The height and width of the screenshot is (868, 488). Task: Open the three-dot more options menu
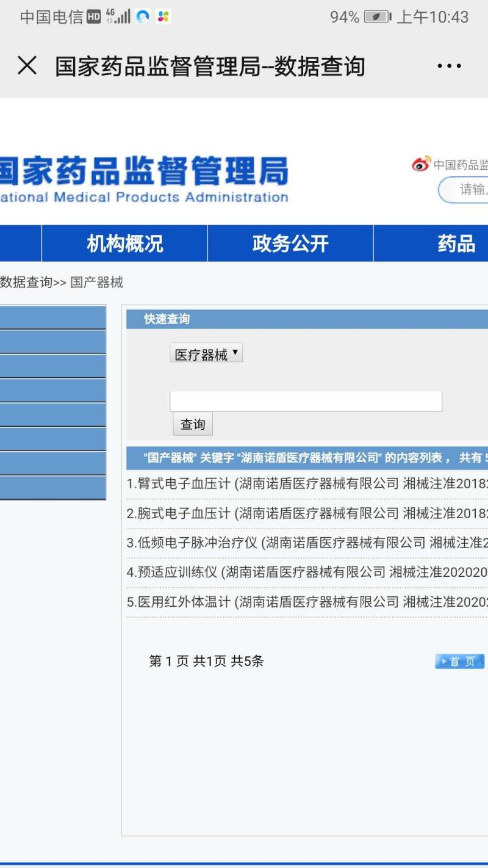coord(449,66)
